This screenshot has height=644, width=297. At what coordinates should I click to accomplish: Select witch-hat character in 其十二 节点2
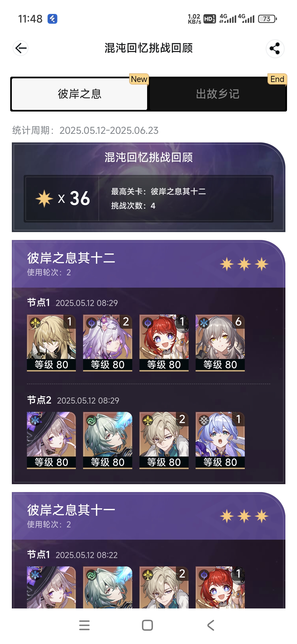pos(52,440)
